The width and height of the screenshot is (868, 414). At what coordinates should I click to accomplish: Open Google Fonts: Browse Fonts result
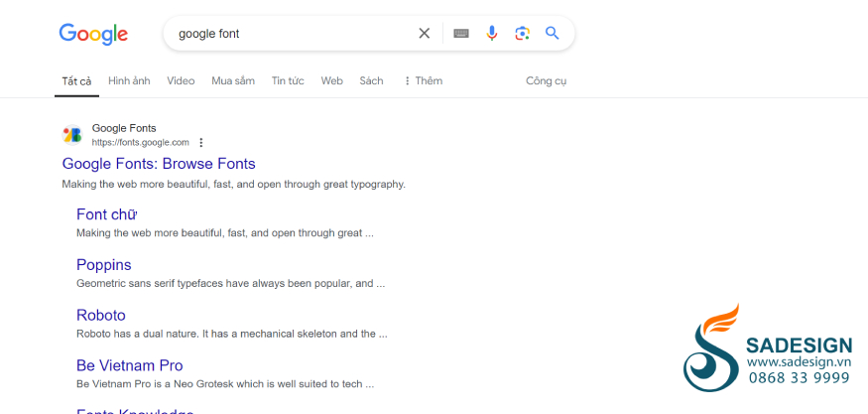159,164
